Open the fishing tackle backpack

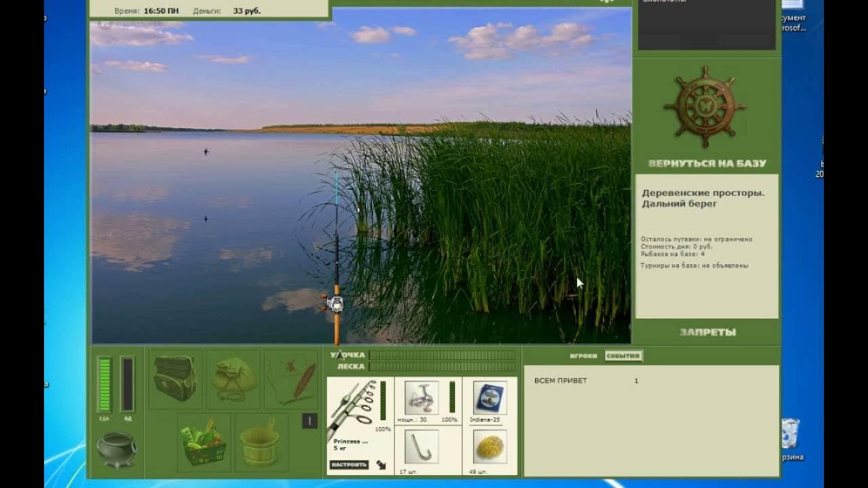pos(175,379)
